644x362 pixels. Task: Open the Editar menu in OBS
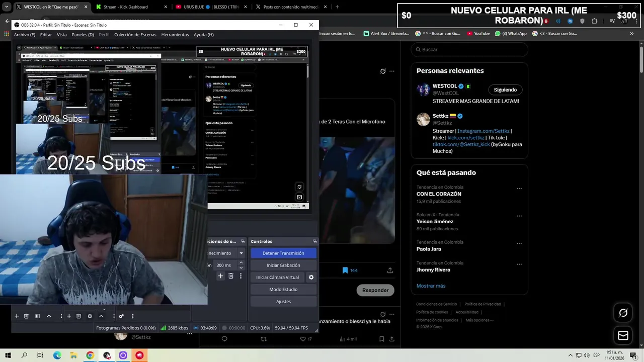click(x=46, y=35)
